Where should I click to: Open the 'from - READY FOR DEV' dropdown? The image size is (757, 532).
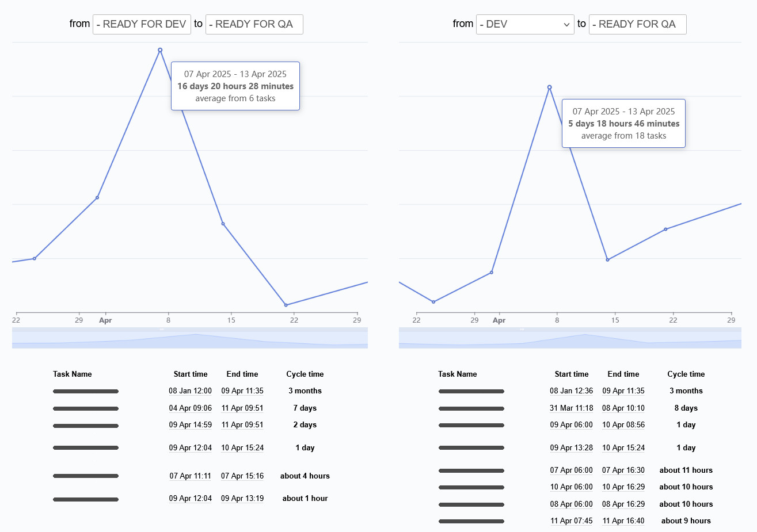point(142,24)
